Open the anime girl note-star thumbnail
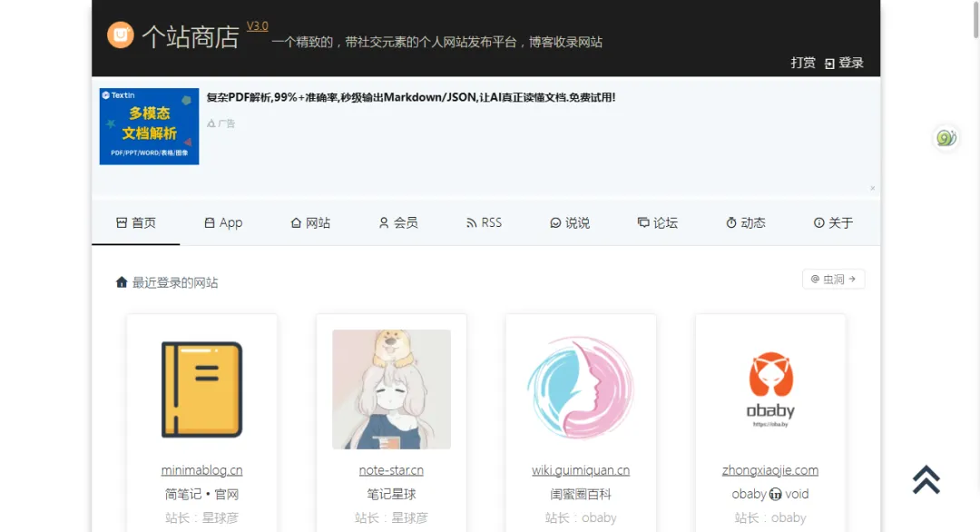This screenshot has width=980, height=532. pos(391,389)
